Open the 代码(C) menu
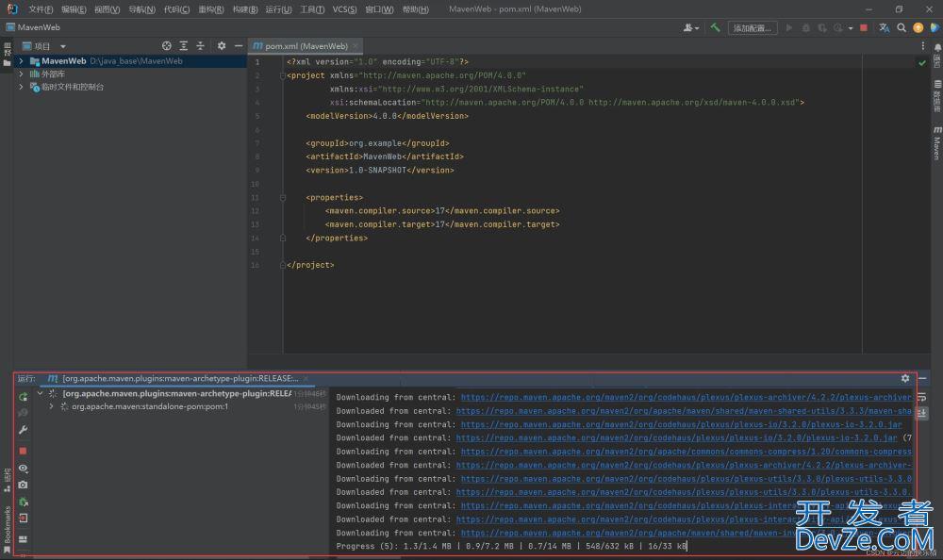 177,9
